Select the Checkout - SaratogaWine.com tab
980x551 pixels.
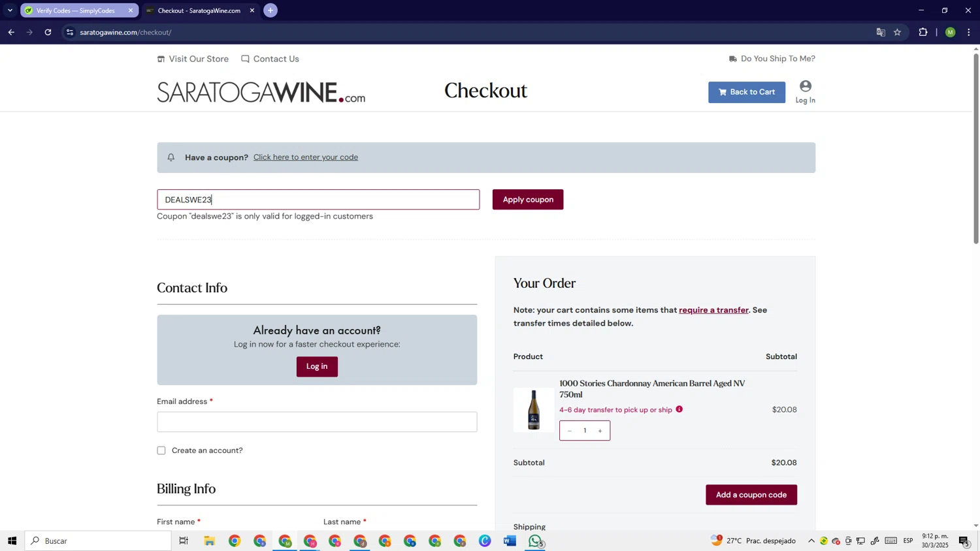199,10
